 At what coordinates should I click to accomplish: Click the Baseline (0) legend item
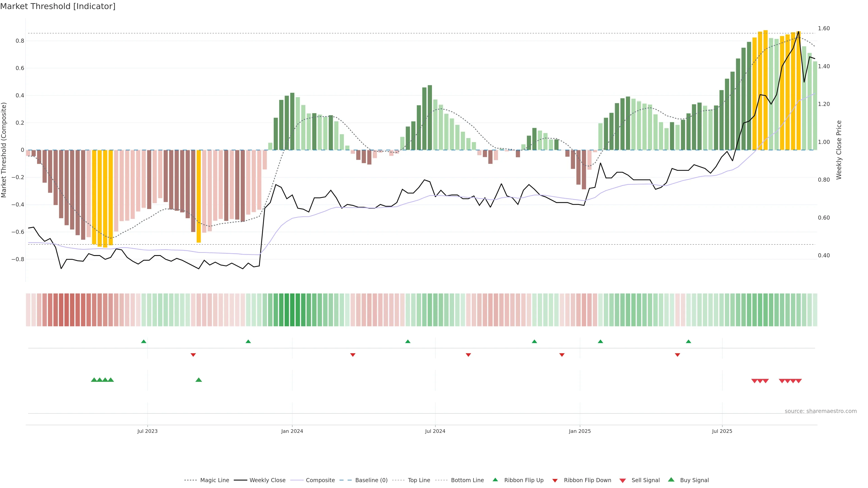click(371, 480)
